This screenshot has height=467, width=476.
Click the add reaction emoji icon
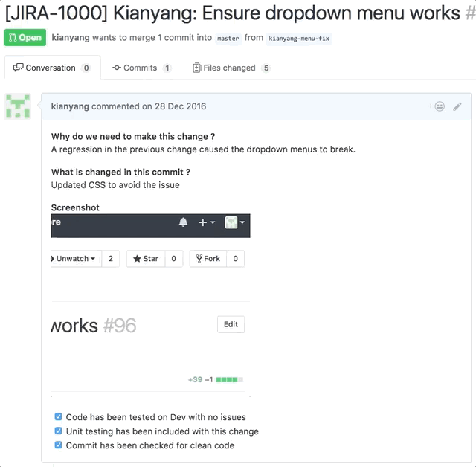pyautogui.click(x=437, y=106)
